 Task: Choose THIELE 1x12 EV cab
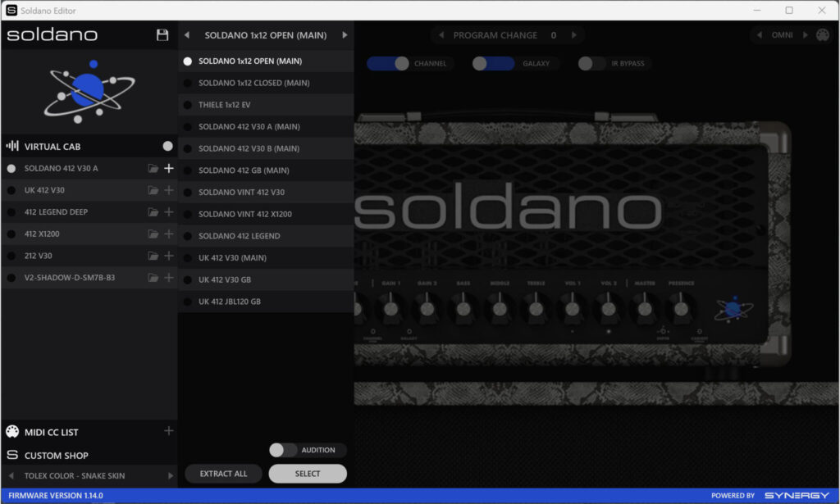click(266, 105)
